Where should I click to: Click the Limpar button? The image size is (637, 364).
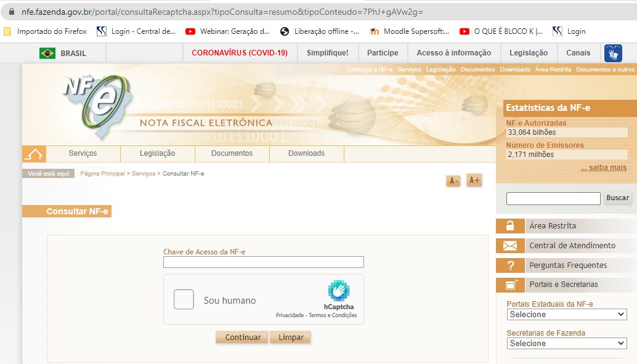click(x=291, y=337)
